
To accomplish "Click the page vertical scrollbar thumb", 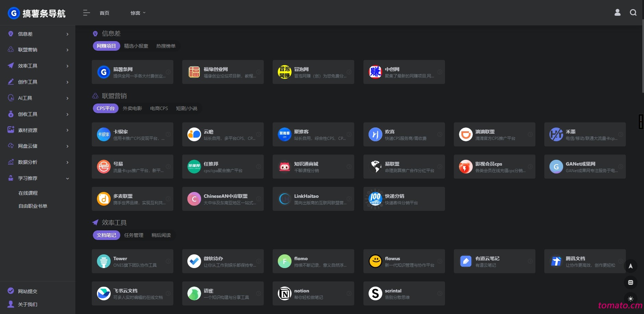I will (643, 57).
